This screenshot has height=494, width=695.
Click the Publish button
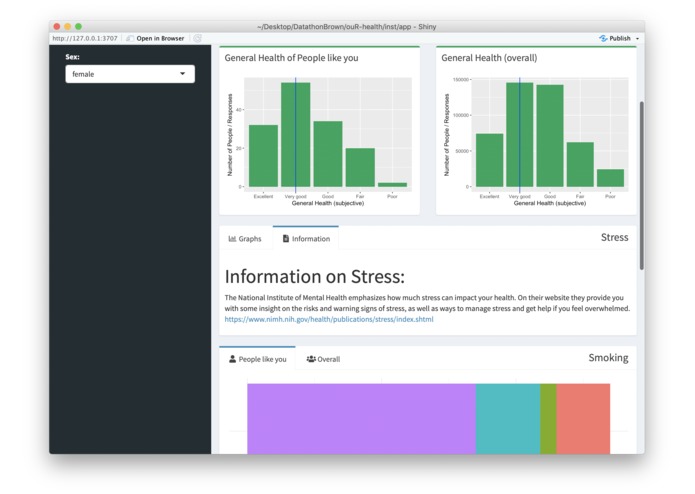(x=615, y=39)
